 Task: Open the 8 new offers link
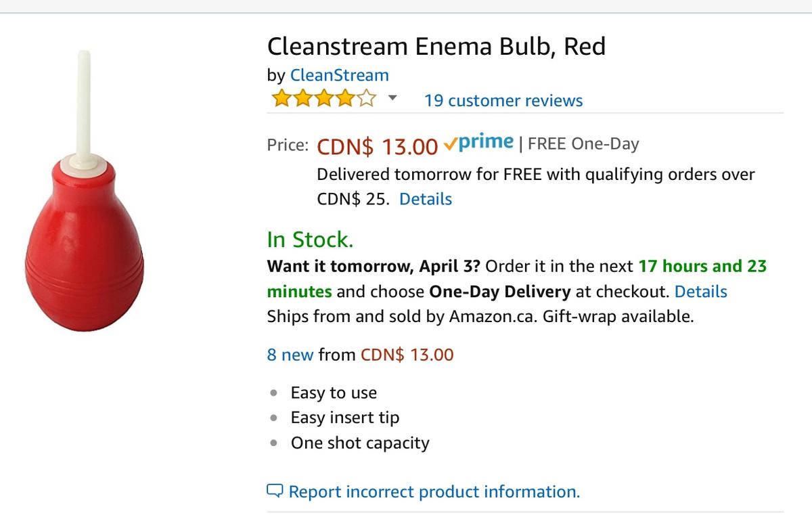(x=290, y=355)
